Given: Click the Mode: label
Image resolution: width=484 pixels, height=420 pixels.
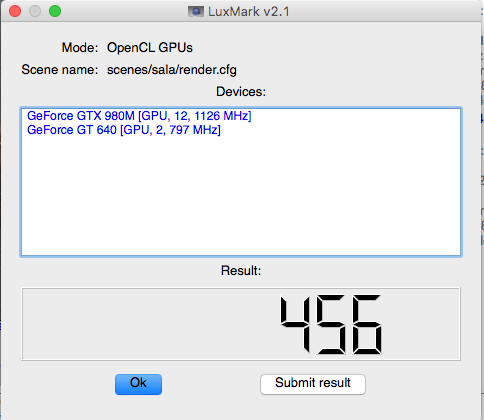Looking at the screenshot, I should tap(80, 48).
